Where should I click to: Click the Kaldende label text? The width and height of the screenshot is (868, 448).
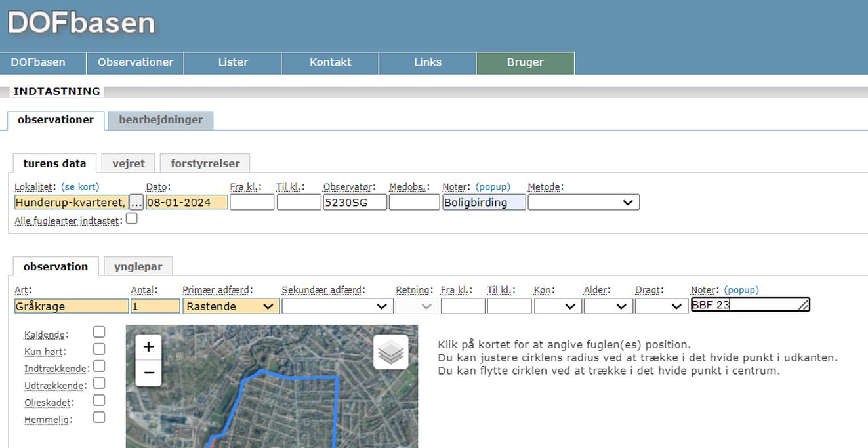click(x=45, y=335)
